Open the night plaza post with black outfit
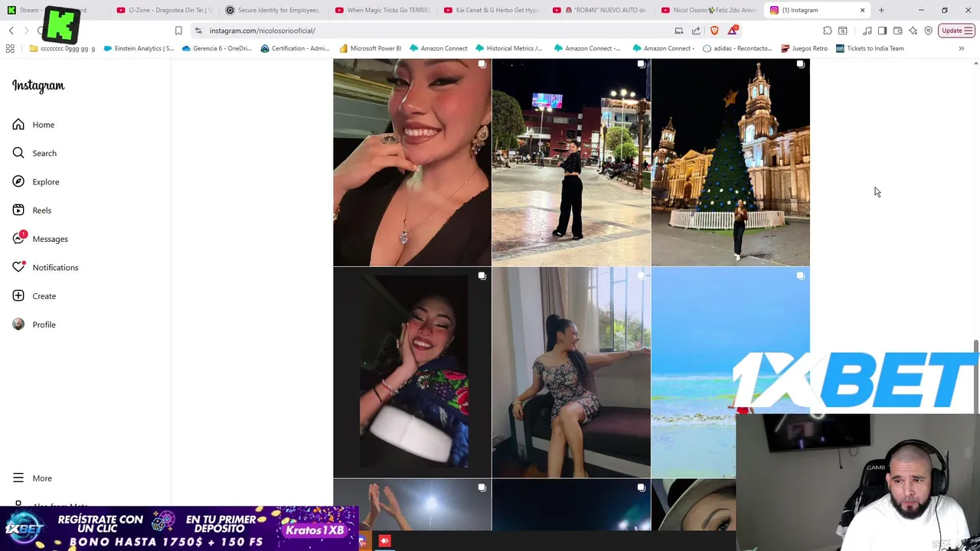Image resolution: width=980 pixels, height=551 pixels. [x=571, y=162]
